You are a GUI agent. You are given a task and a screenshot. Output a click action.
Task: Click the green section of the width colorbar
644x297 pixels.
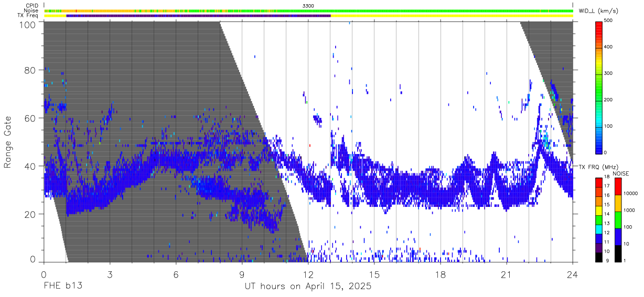pos(598,86)
